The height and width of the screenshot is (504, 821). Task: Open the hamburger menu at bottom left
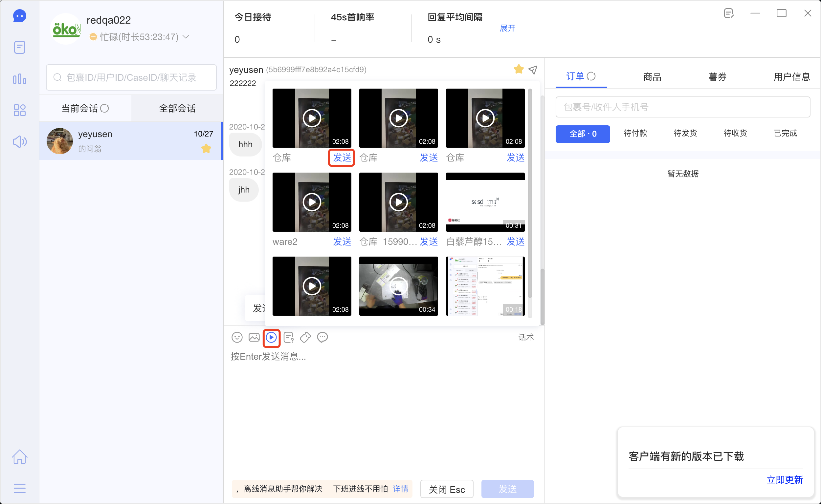tap(20, 488)
